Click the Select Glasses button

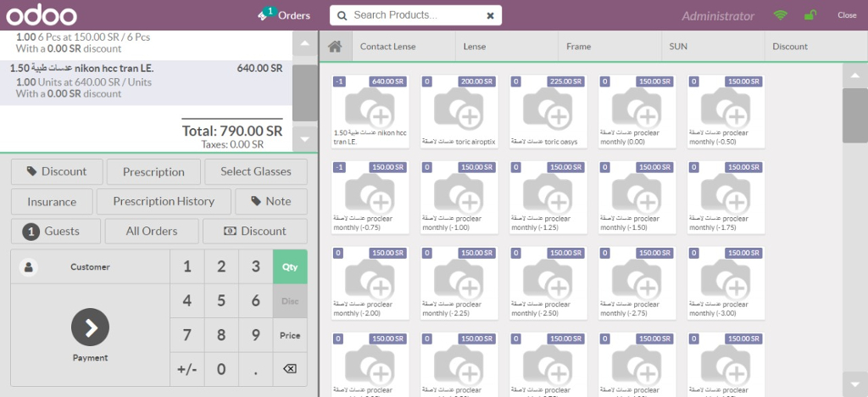pyautogui.click(x=255, y=171)
